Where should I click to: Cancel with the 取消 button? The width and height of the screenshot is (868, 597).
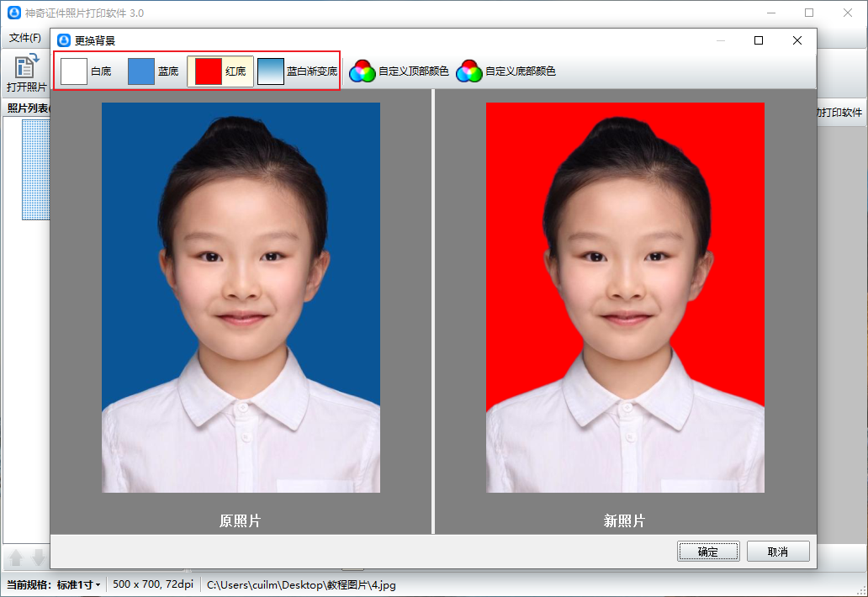click(x=778, y=552)
